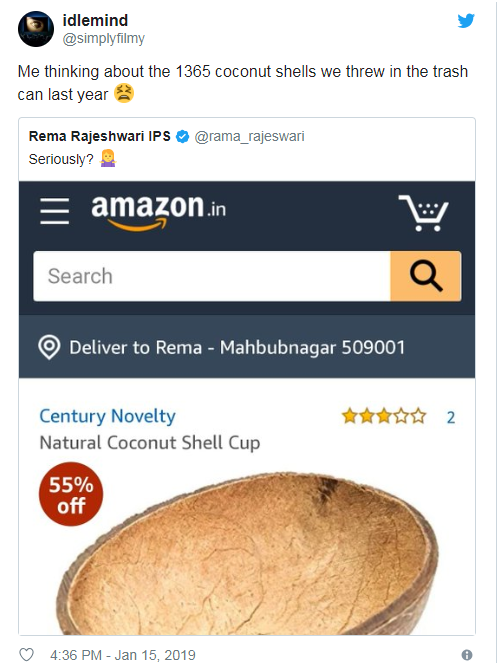Like the tweet with the heart icon
Image resolution: width=499 pixels, height=665 pixels.
[27, 655]
